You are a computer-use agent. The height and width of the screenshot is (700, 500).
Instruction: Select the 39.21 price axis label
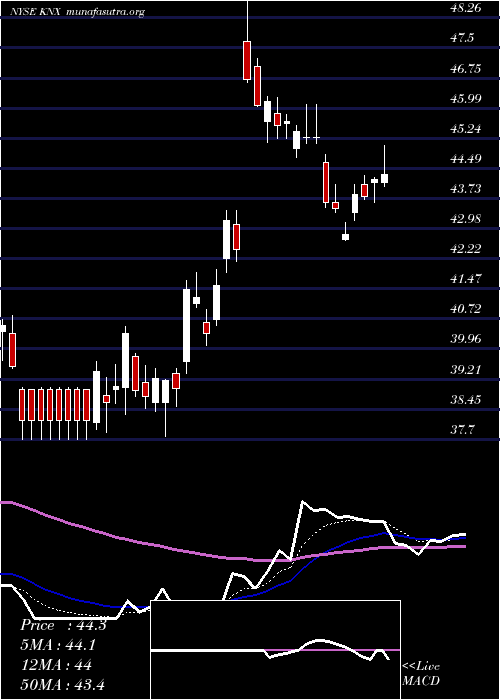[x=466, y=370]
